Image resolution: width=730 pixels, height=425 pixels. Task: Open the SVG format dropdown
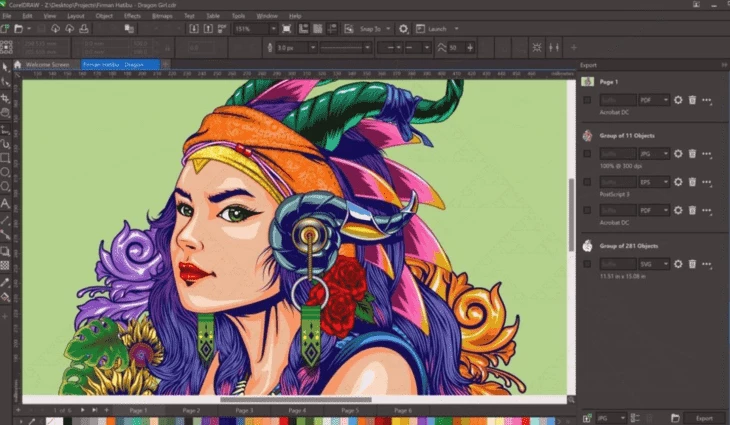[654, 264]
